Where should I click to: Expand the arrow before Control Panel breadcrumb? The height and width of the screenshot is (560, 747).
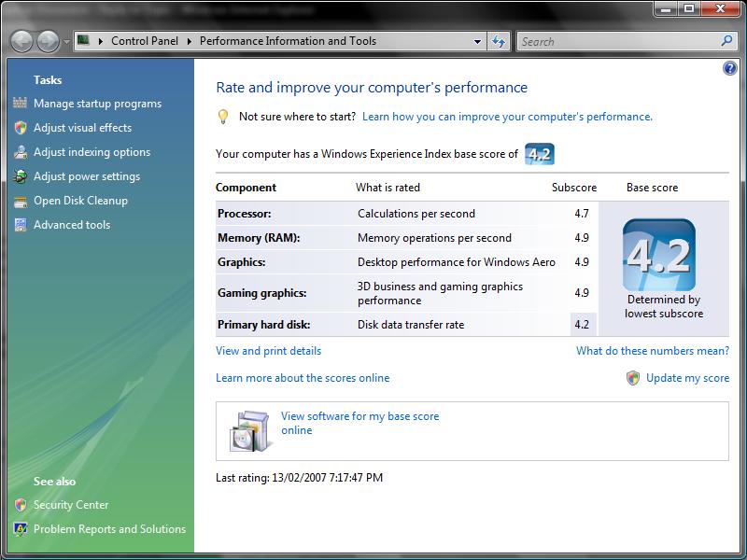pos(101,41)
